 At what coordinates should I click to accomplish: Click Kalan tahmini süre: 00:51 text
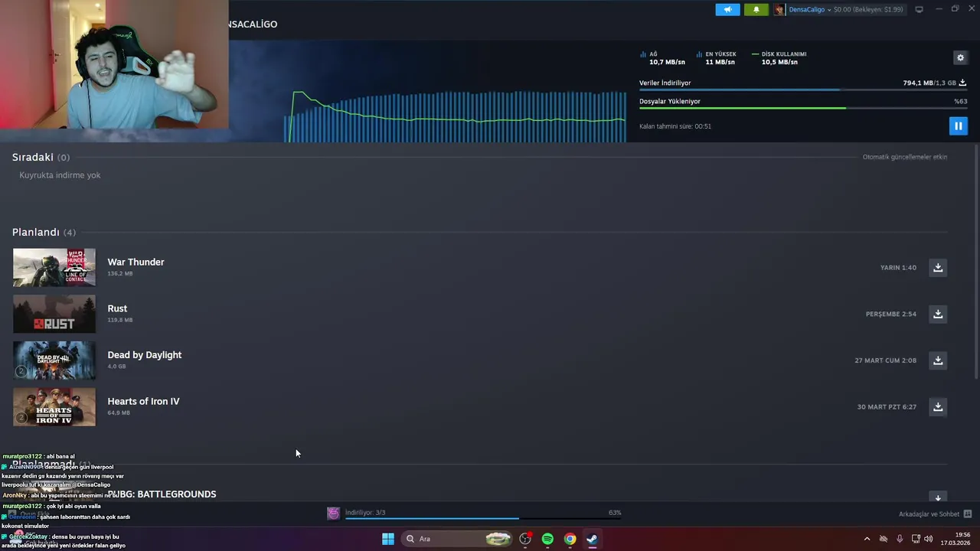coord(675,126)
